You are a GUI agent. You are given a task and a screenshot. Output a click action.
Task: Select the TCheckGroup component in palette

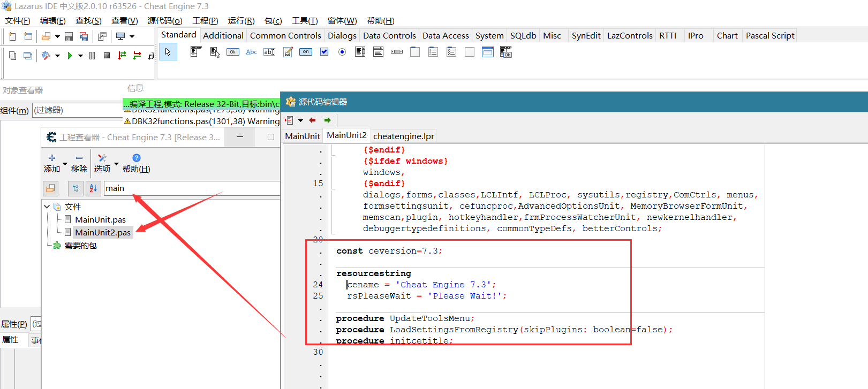[451, 52]
